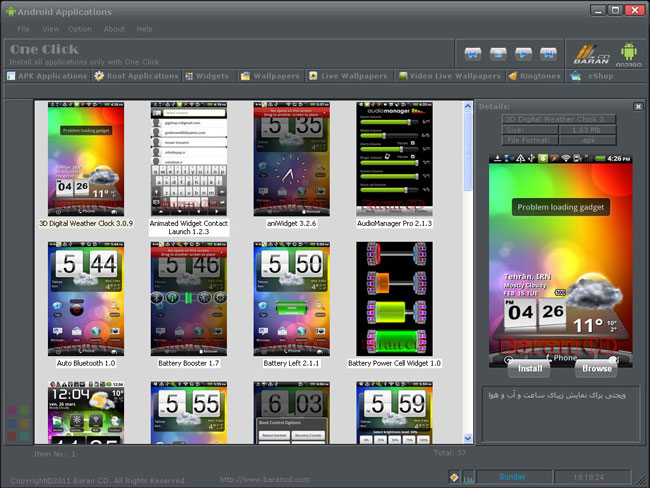
Task: Click the last-item skip-forward navigation button
Action: [x=548, y=54]
